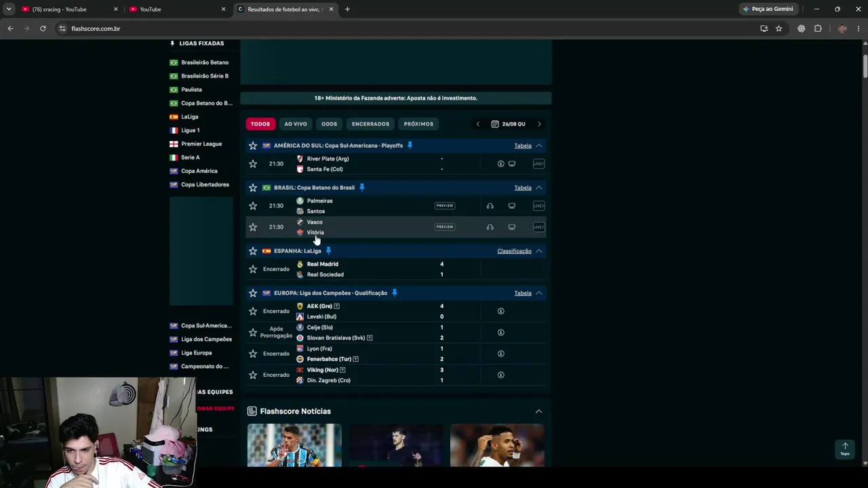This screenshot has height=488, width=868.
Task: Reload the flashscore page
Action: 43,28
